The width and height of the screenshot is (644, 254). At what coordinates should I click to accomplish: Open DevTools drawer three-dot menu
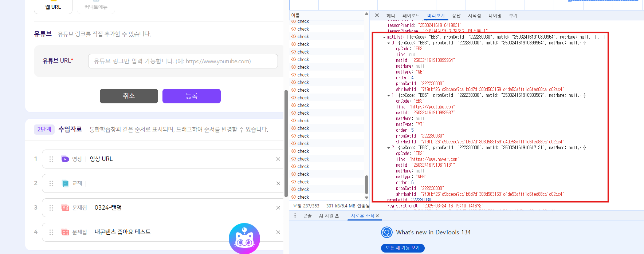coord(295,216)
